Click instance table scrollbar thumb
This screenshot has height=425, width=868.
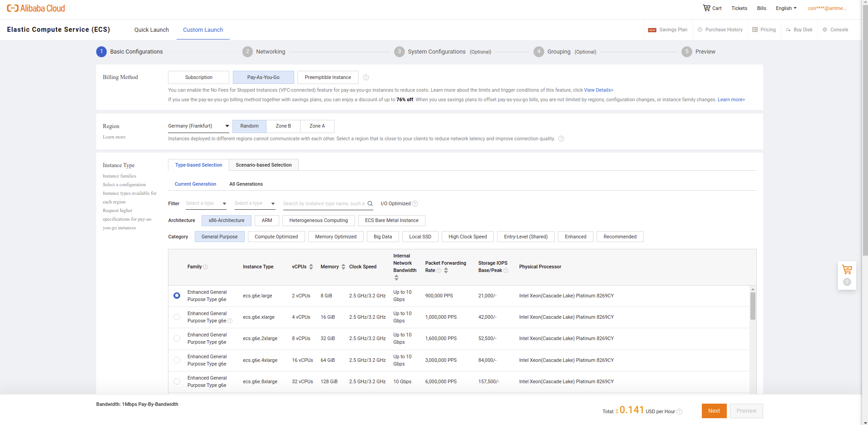coord(753,306)
